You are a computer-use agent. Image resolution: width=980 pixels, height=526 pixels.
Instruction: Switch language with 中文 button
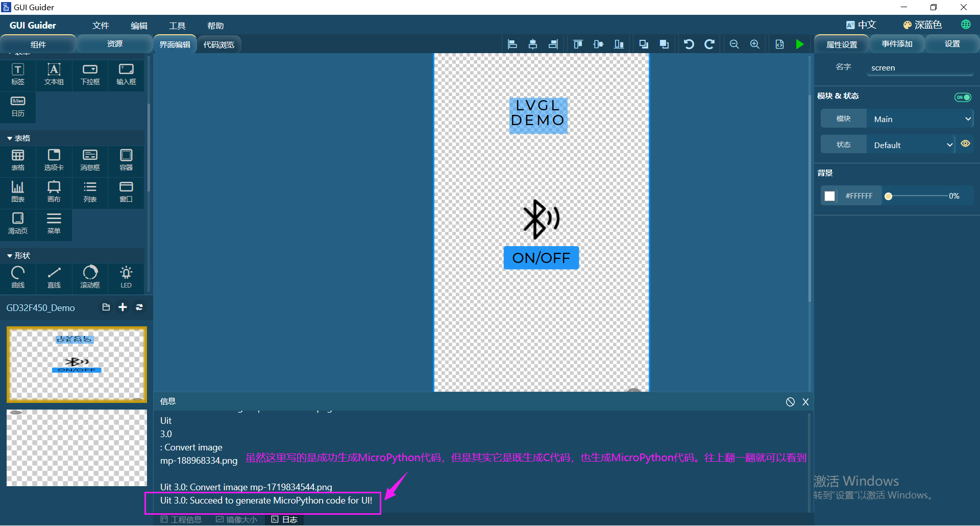(x=861, y=25)
